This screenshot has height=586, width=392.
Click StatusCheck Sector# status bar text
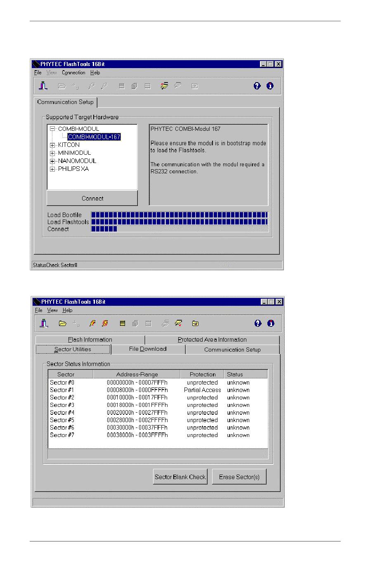(x=55, y=265)
